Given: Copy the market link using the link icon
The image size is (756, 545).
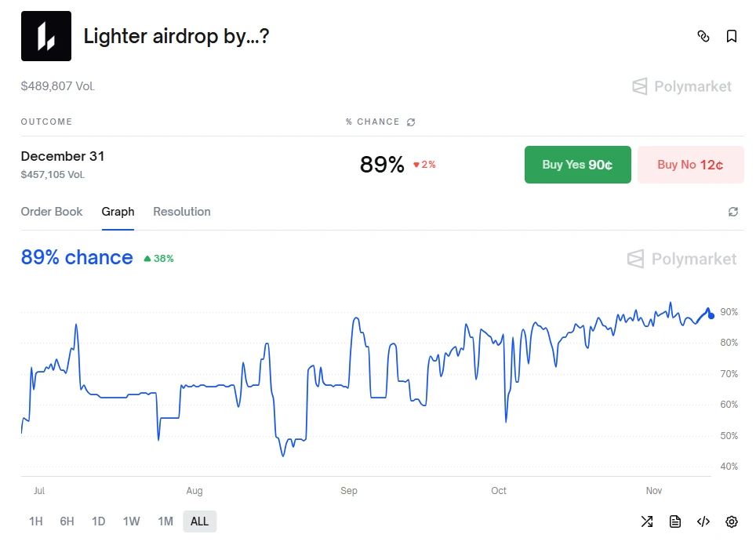Looking at the screenshot, I should [703, 36].
